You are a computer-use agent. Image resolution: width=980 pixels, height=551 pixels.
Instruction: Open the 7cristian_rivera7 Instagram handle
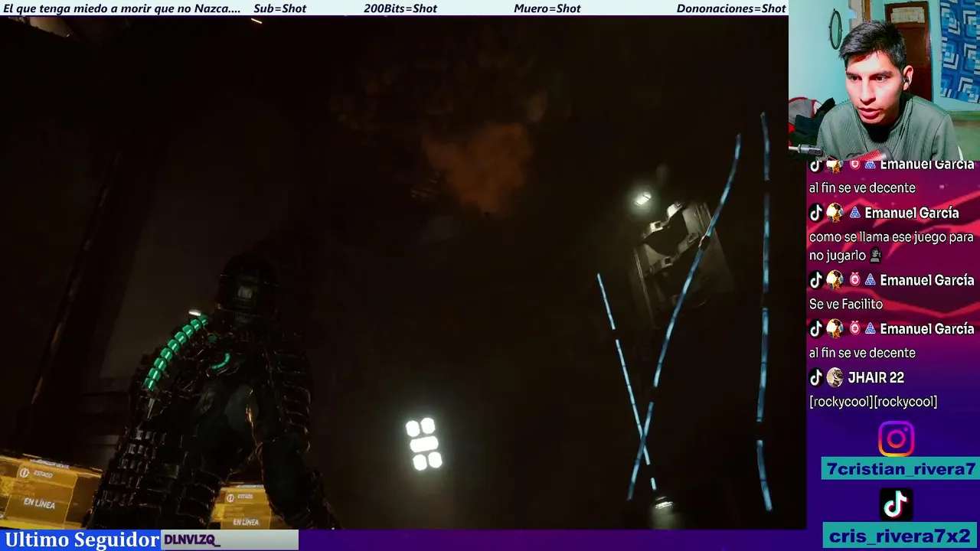pos(901,469)
